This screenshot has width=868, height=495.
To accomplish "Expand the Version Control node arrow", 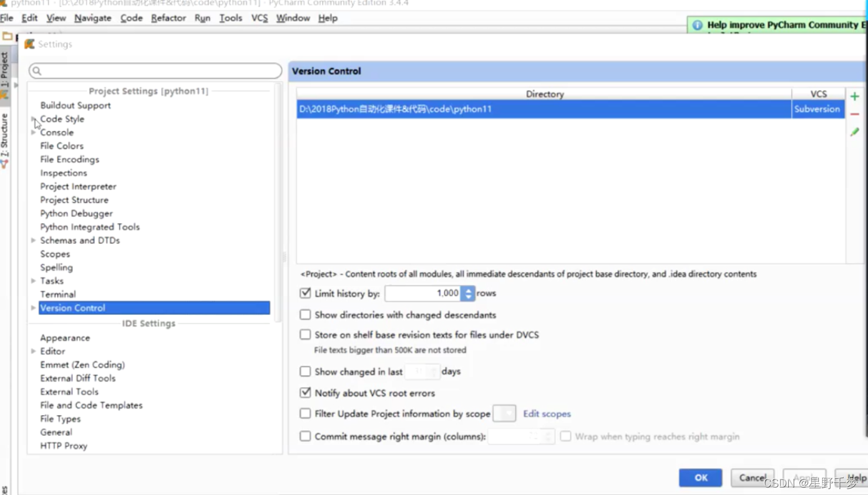I will click(34, 307).
